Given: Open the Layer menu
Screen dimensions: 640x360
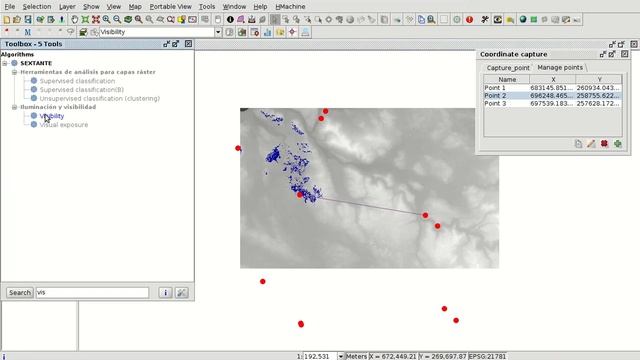Looking at the screenshot, I should tap(67, 7).
